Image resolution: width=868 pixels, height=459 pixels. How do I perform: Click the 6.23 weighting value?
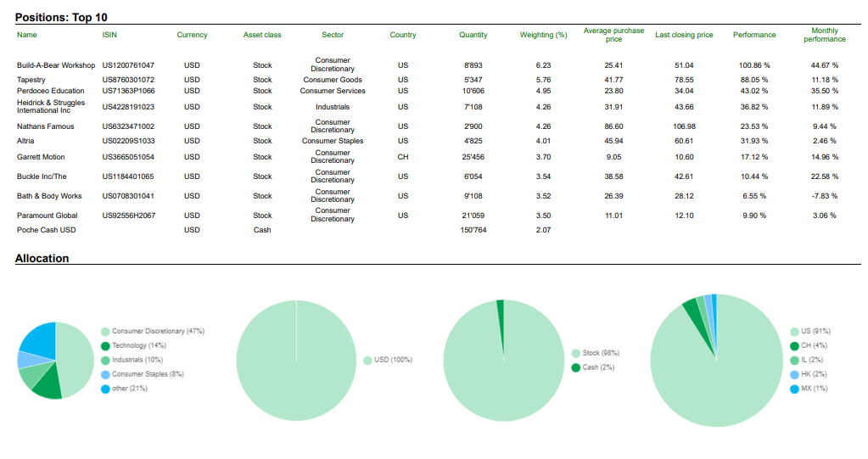(x=544, y=65)
